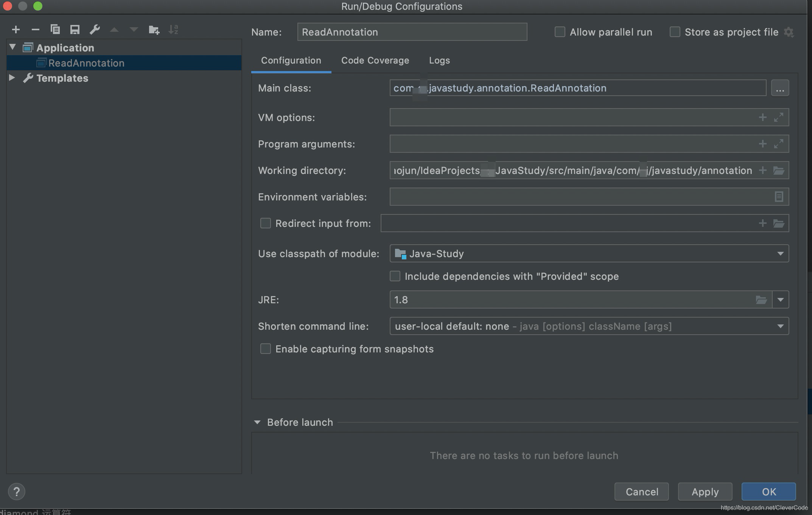Open environment variables editor icon
The width and height of the screenshot is (812, 515).
[778, 197]
